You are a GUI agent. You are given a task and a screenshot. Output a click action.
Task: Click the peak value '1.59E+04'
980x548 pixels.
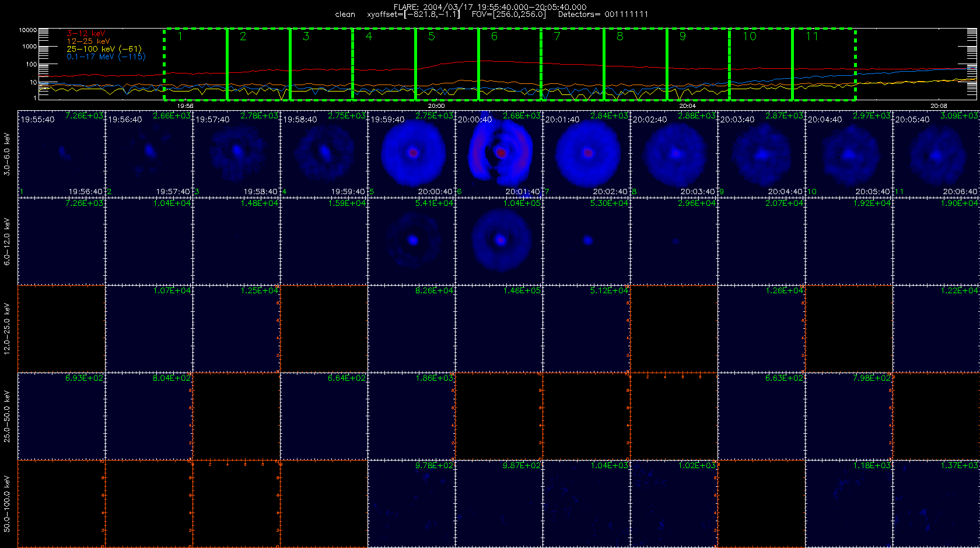[x=347, y=203]
